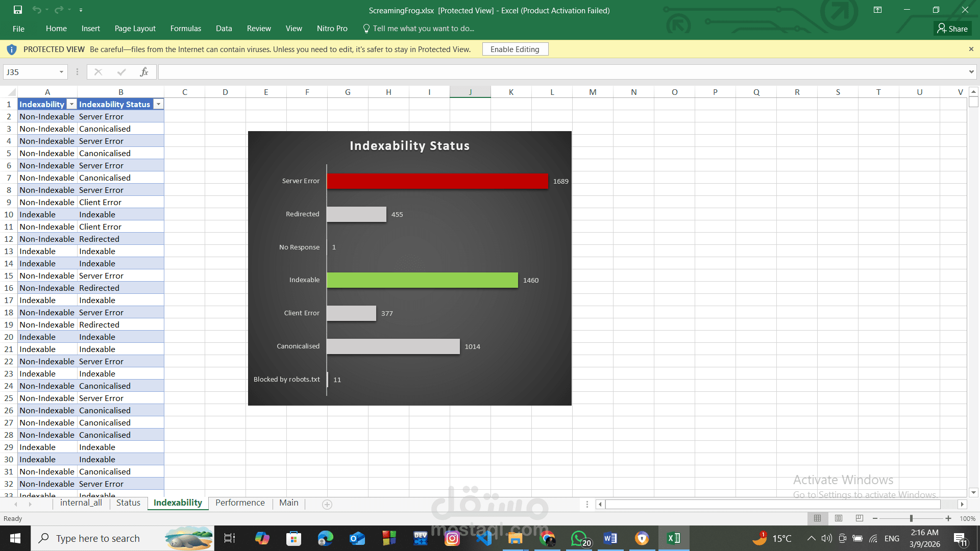Image resolution: width=980 pixels, height=551 pixels.
Task: Click the Insert Function fx icon
Action: click(144, 72)
